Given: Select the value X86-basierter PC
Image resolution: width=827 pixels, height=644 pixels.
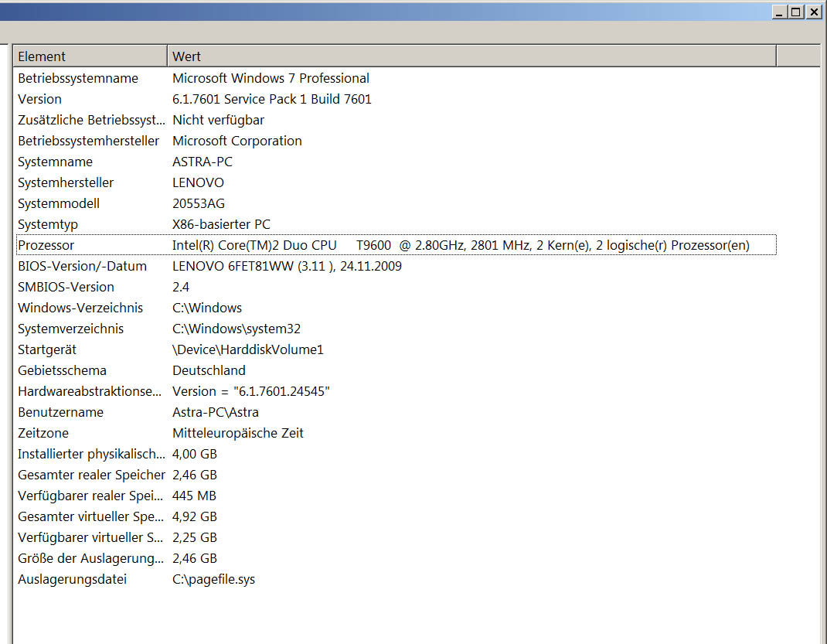Looking at the screenshot, I should tap(222, 225).
